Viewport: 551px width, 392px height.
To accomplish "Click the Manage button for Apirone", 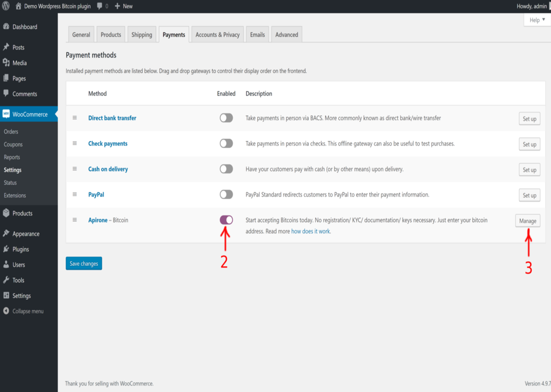I will click(x=528, y=221).
